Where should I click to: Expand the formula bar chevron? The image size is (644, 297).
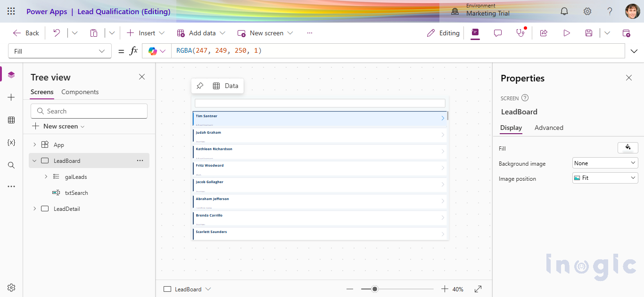(x=634, y=51)
